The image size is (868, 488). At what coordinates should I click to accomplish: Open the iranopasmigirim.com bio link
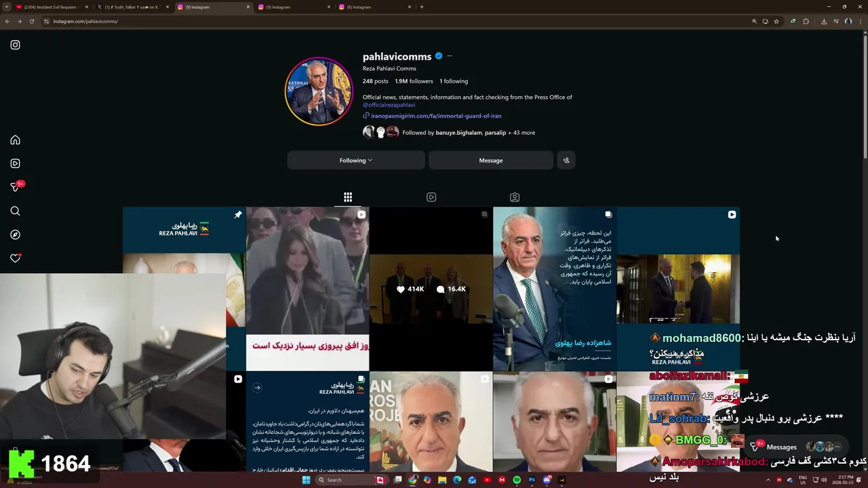(436, 116)
